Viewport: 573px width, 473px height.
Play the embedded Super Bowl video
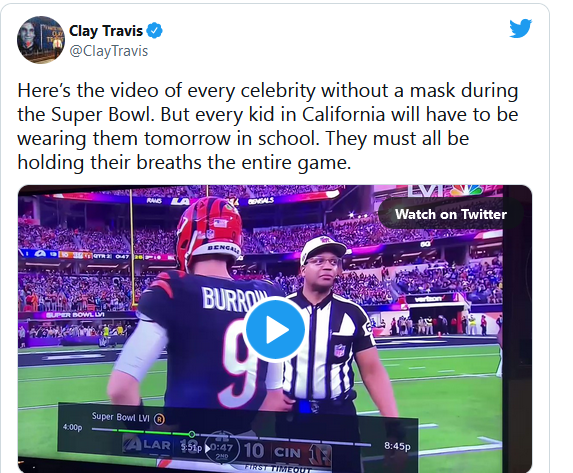point(275,330)
